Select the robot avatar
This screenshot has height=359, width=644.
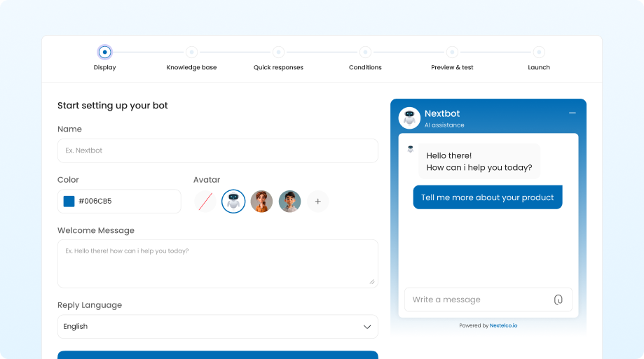pos(233,202)
